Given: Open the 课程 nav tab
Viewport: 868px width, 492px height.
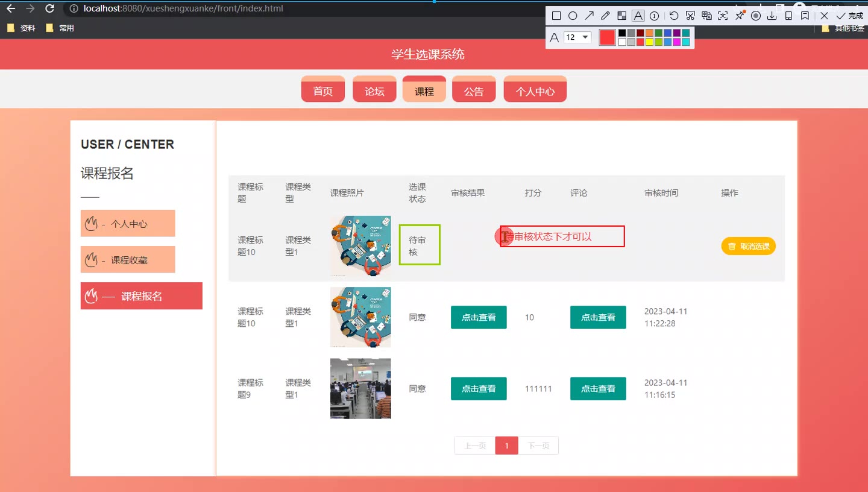Looking at the screenshot, I should tap(424, 90).
